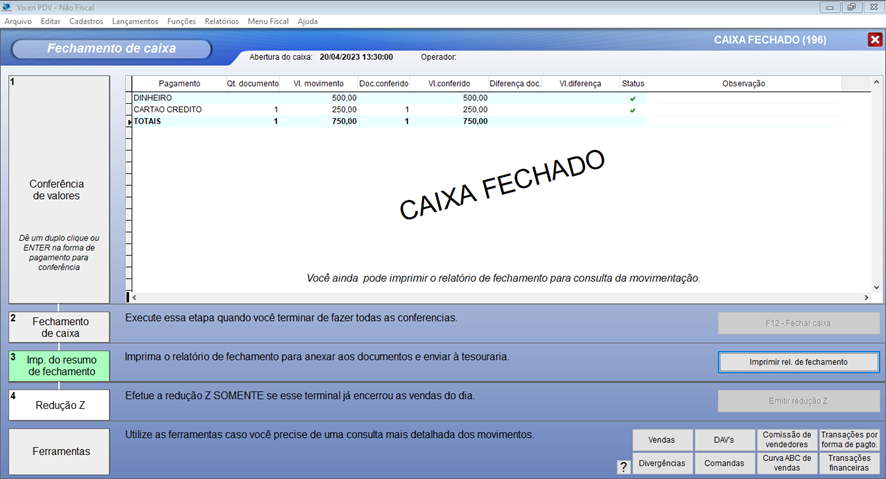Click the Observação column header

[744, 84]
